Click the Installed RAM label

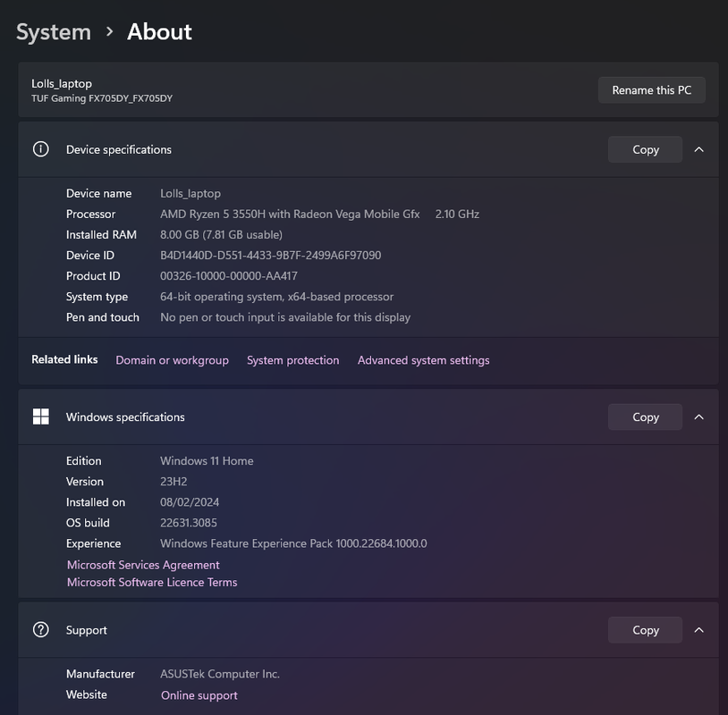101,234
